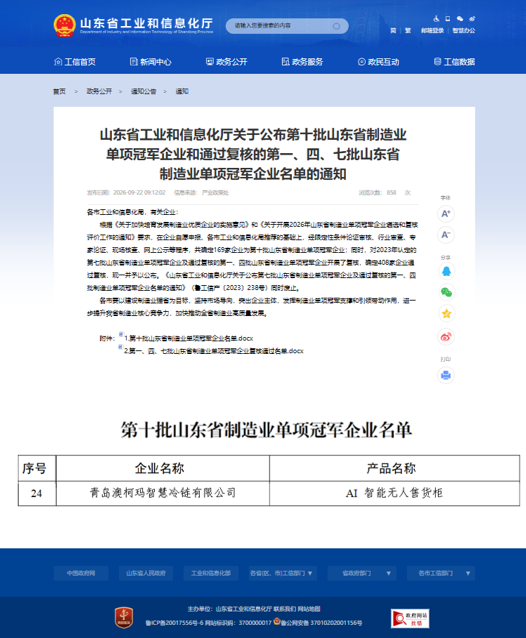Image resolution: width=526 pixels, height=638 pixels.
Task: Open the 政务服务 navigation item
Action: [x=302, y=62]
